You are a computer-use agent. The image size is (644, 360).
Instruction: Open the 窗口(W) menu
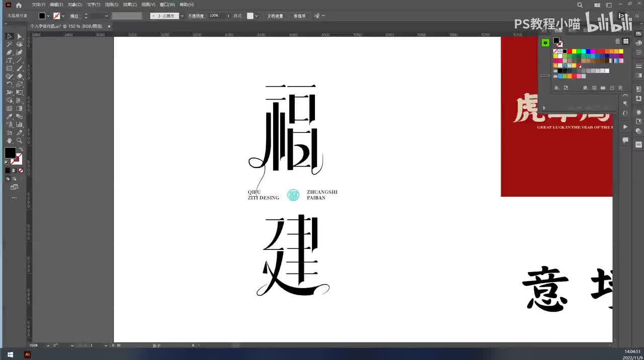tap(168, 5)
